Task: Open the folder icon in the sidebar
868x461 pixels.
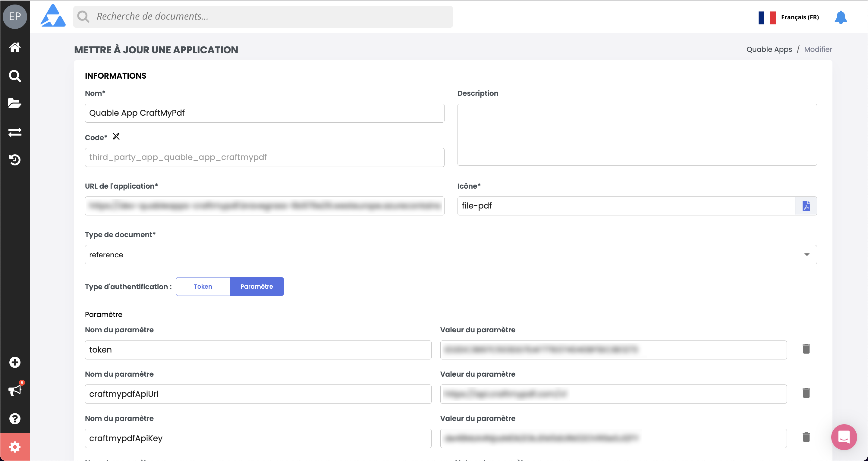Action: (15, 103)
